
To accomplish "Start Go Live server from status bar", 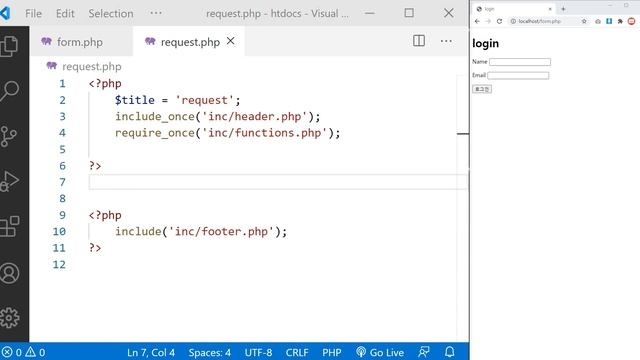I will pos(380,352).
